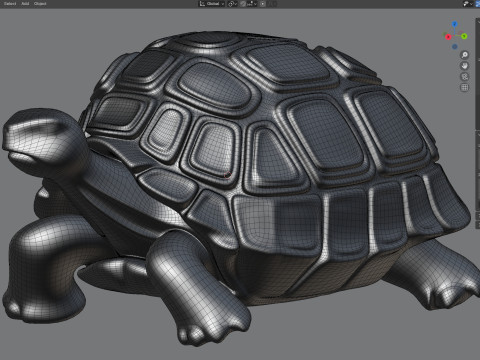This screenshot has width=480, height=360.
Task: Toggle snapping magnet icon
Action: pyautogui.click(x=243, y=4)
